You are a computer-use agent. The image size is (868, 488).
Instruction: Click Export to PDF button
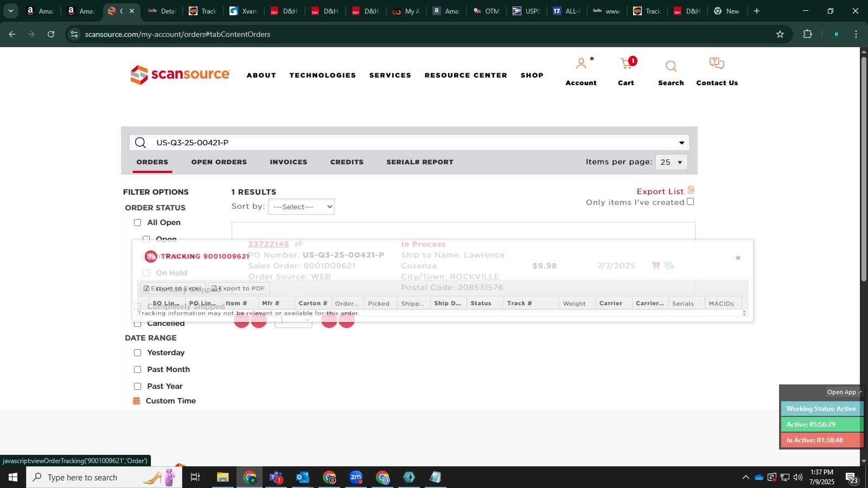coord(239,288)
